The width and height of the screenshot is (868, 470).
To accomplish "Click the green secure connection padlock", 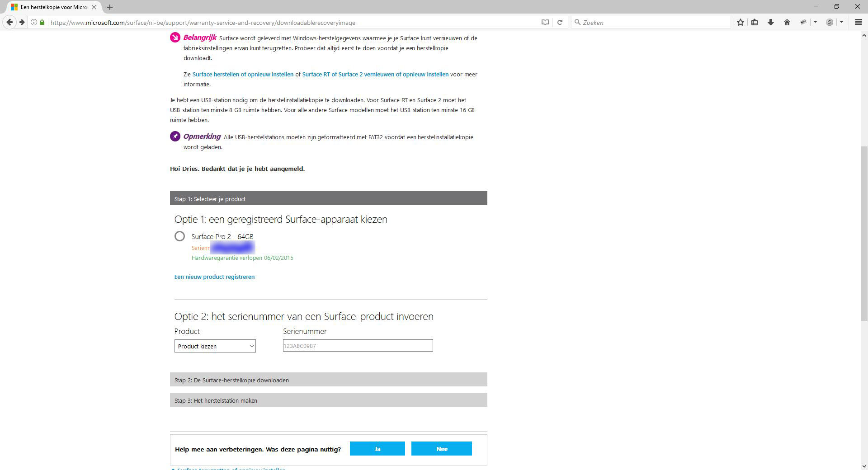I will [x=42, y=22].
